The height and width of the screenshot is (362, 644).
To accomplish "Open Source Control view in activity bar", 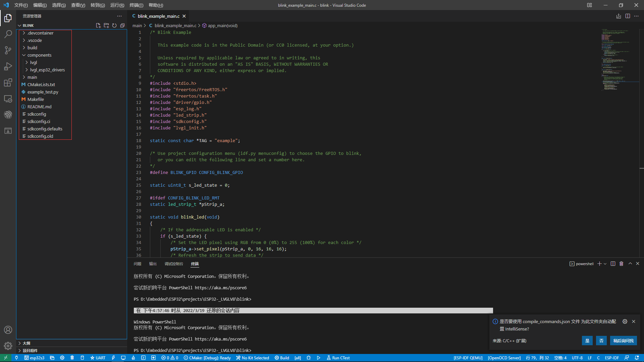I will [8, 50].
